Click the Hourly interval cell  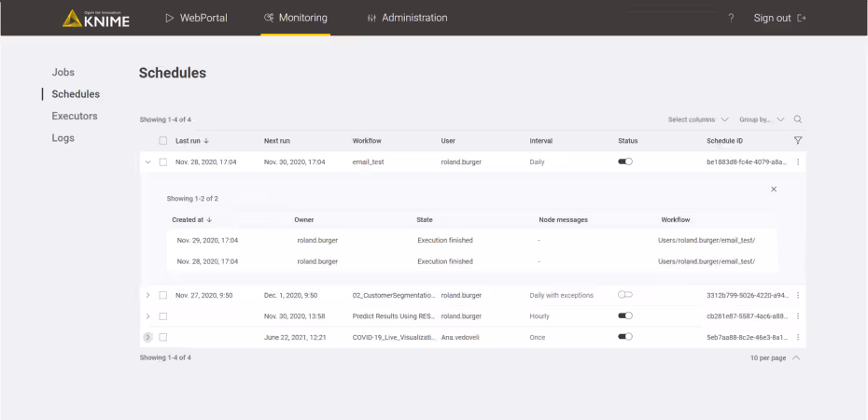pyautogui.click(x=539, y=316)
